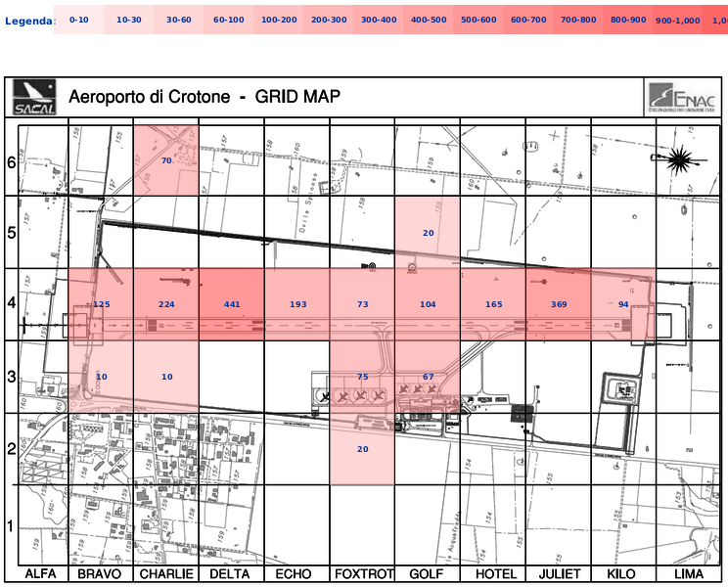Click the JULIET column label
This screenshot has width=728, height=587.
[560, 574]
